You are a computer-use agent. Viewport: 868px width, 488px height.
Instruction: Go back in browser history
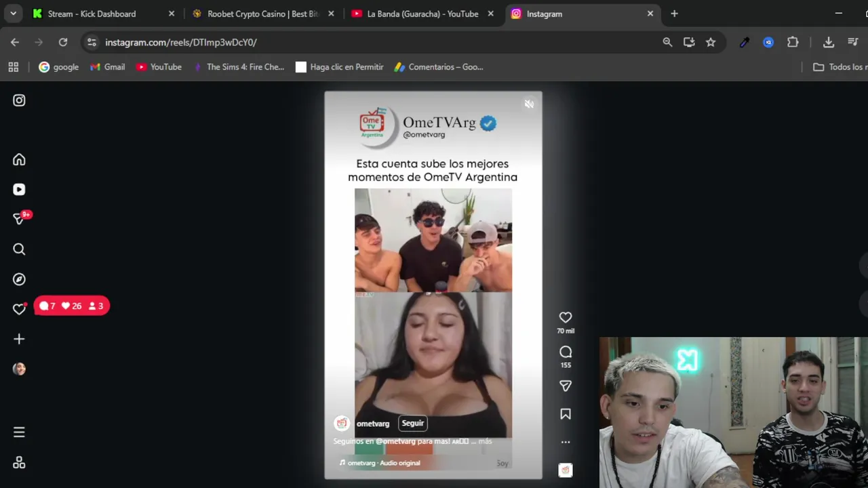pyautogui.click(x=15, y=42)
